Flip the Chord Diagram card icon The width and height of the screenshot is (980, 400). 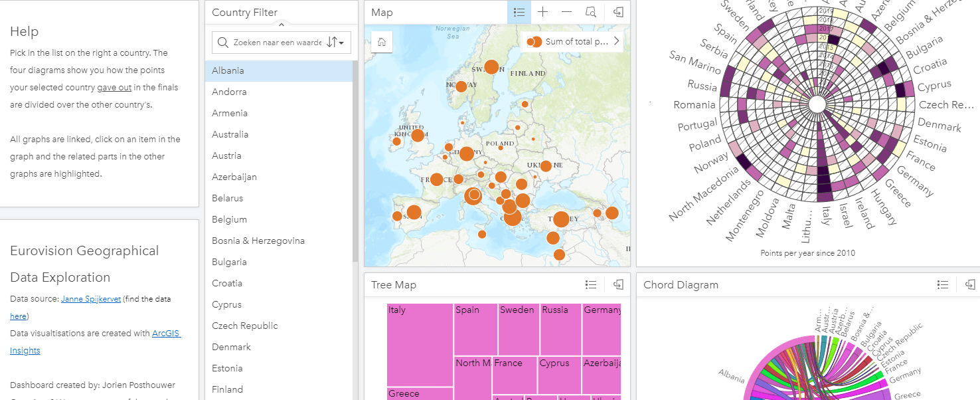[969, 284]
